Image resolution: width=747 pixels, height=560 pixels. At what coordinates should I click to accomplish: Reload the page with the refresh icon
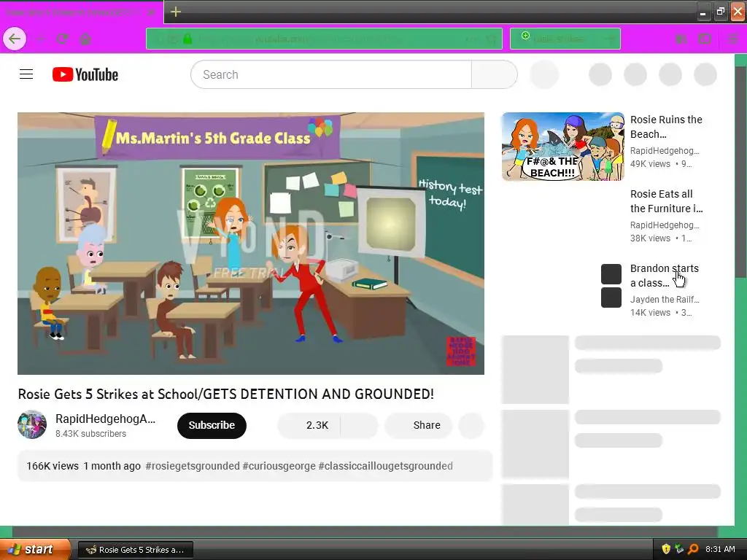[63, 39]
